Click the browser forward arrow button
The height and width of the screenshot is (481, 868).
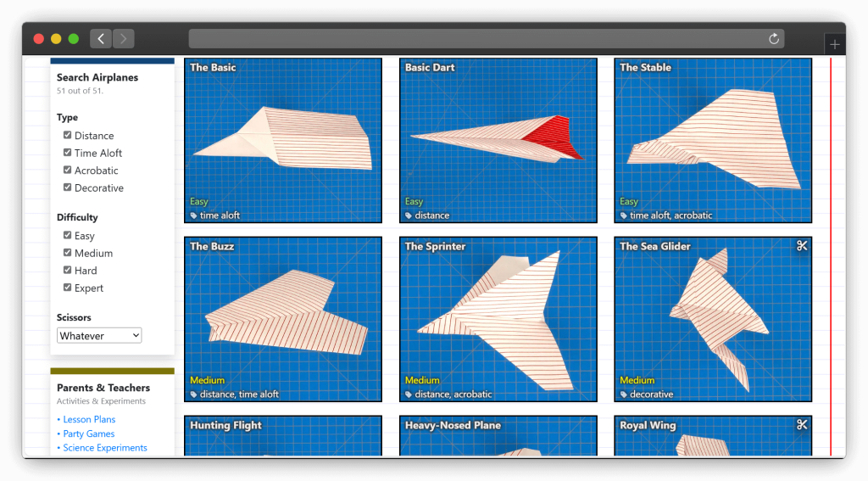124,38
